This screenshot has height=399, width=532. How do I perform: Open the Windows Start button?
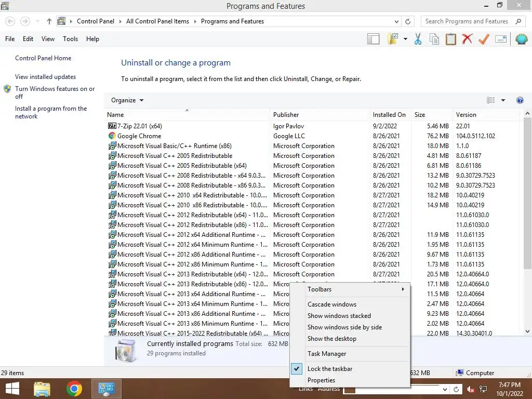click(12, 389)
